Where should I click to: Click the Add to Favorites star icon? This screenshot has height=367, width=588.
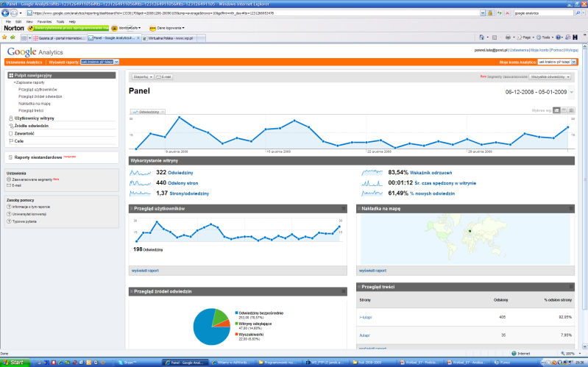click(x=13, y=38)
